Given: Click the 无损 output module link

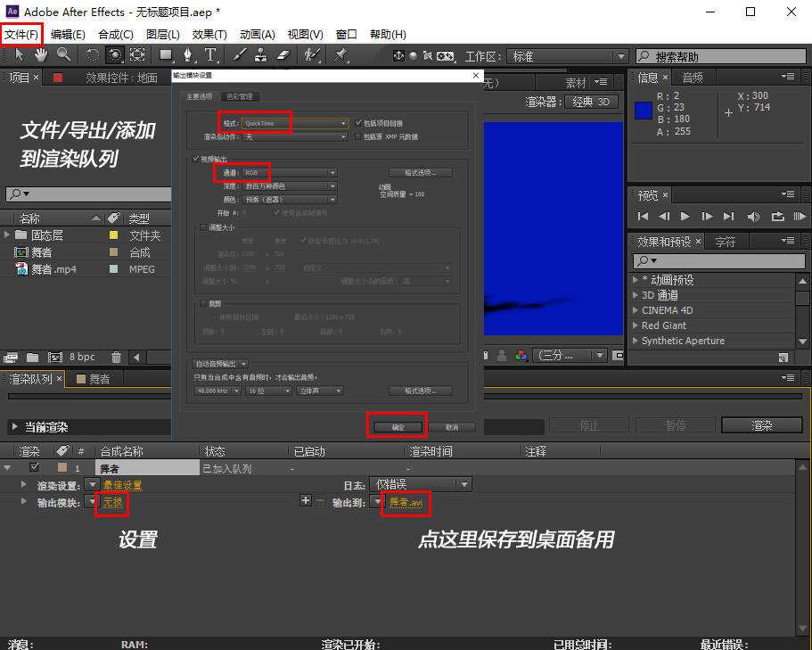Looking at the screenshot, I should 112,501.
